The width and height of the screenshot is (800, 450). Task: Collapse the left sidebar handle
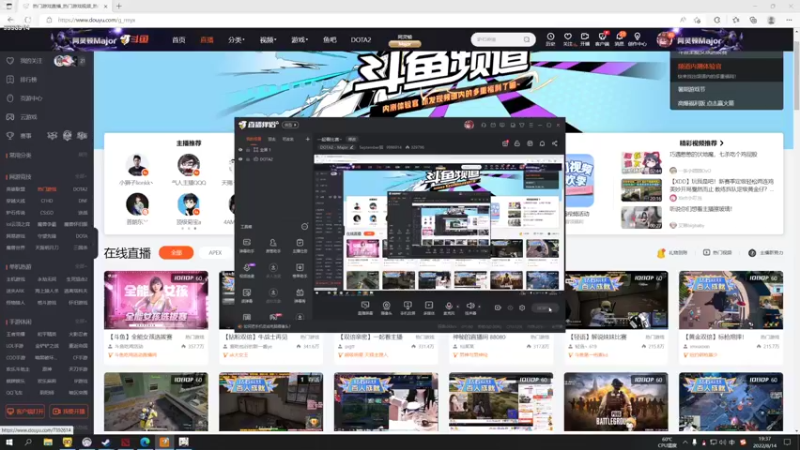[x=96, y=242]
